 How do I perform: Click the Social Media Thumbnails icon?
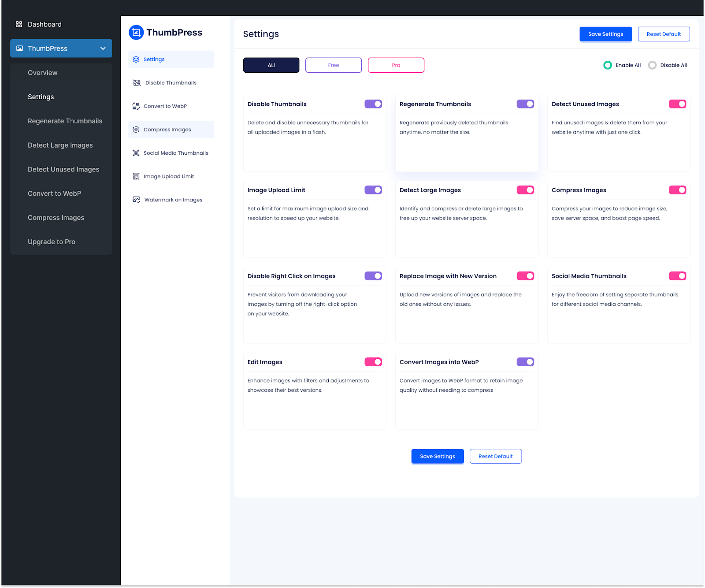pyautogui.click(x=136, y=153)
